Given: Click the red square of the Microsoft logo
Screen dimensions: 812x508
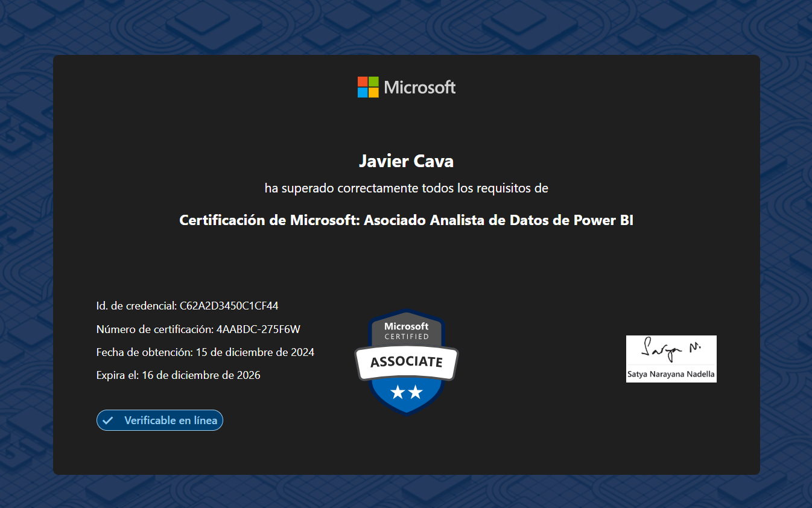Looking at the screenshot, I should point(361,82).
